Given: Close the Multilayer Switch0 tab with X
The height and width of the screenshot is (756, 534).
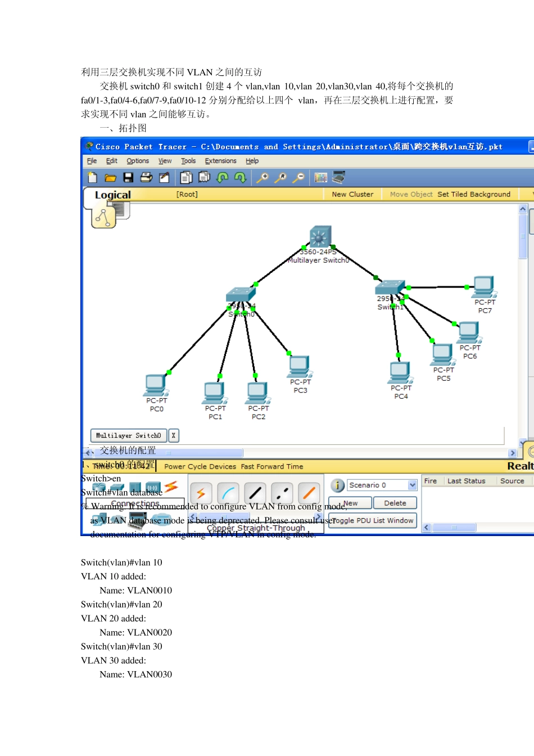Looking at the screenshot, I should (x=173, y=435).
